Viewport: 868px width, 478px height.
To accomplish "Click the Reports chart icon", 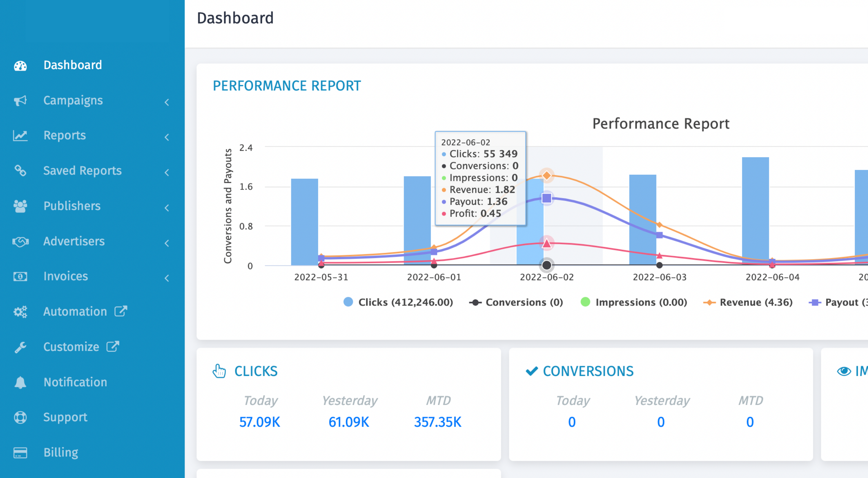I will point(20,136).
